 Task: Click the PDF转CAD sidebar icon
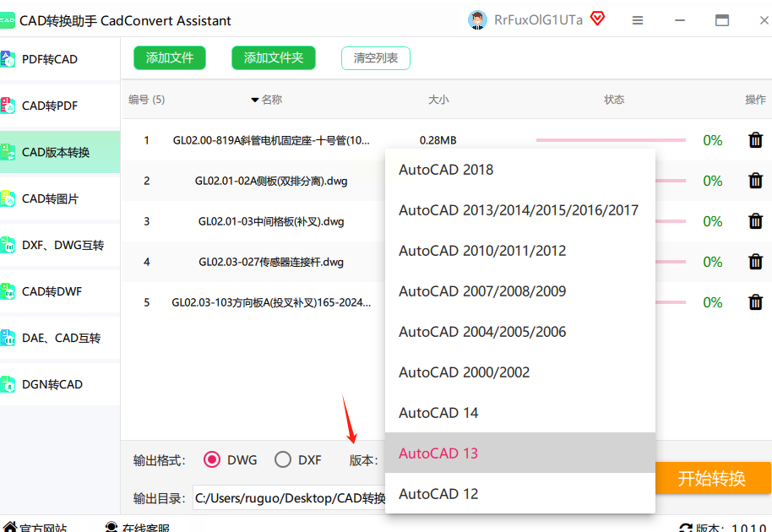[8, 59]
